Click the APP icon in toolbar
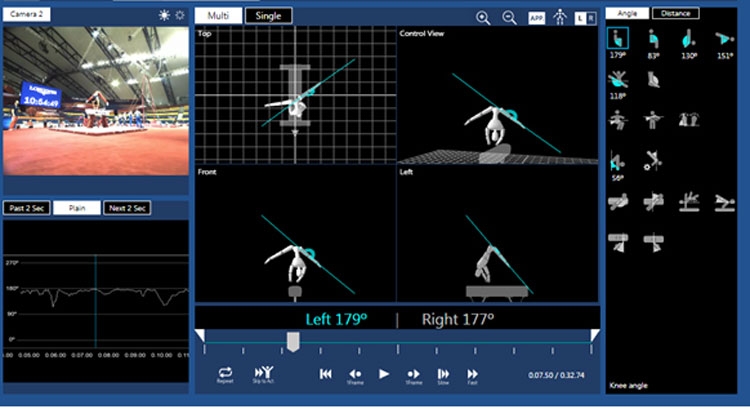 coord(537,18)
